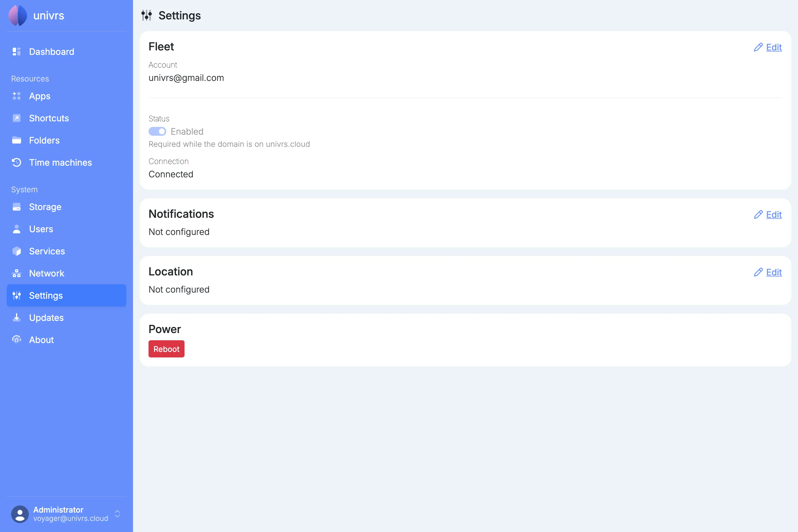798x532 pixels.
Task: Toggle the Fleet status Enabled switch
Action: [x=157, y=131]
